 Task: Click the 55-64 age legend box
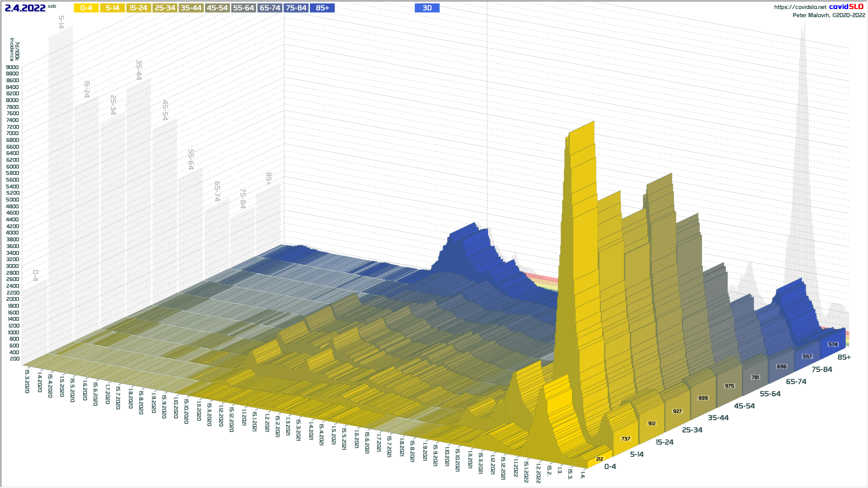(x=243, y=8)
